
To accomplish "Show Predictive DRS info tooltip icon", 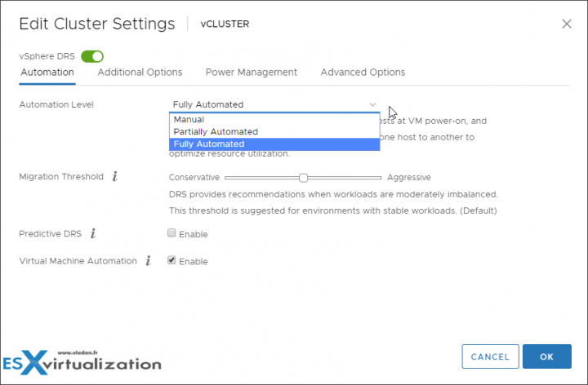I will point(93,233).
